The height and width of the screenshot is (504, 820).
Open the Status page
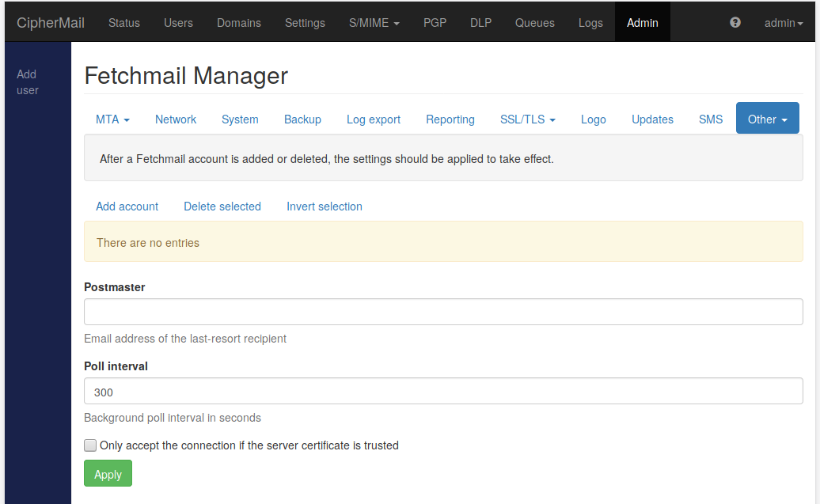pos(124,22)
